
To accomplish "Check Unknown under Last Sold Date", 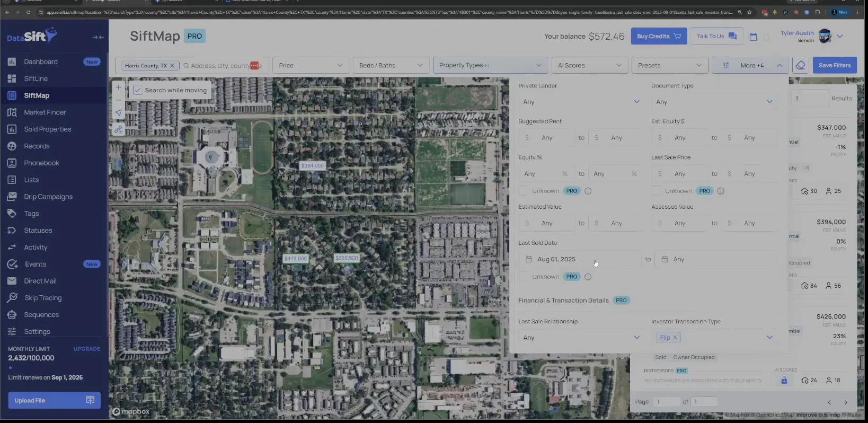I will pyautogui.click(x=524, y=277).
